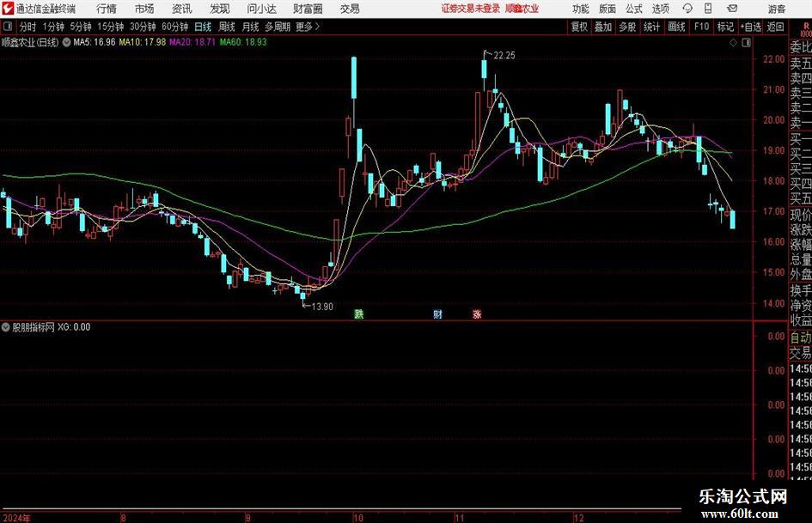Switch to the 15分钟 period
The height and width of the screenshot is (523, 812).
pos(111,27)
